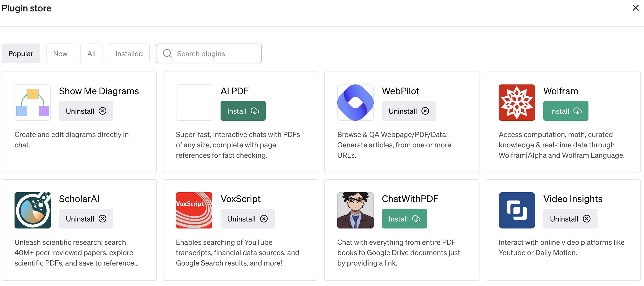
Task: Click the 'Super-fast, interactive chats' description
Action: tap(238, 145)
